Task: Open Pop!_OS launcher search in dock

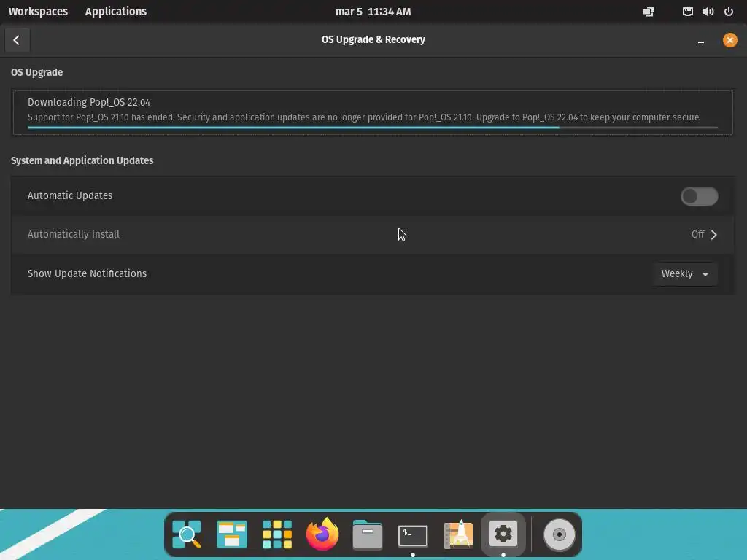Action: 186,534
